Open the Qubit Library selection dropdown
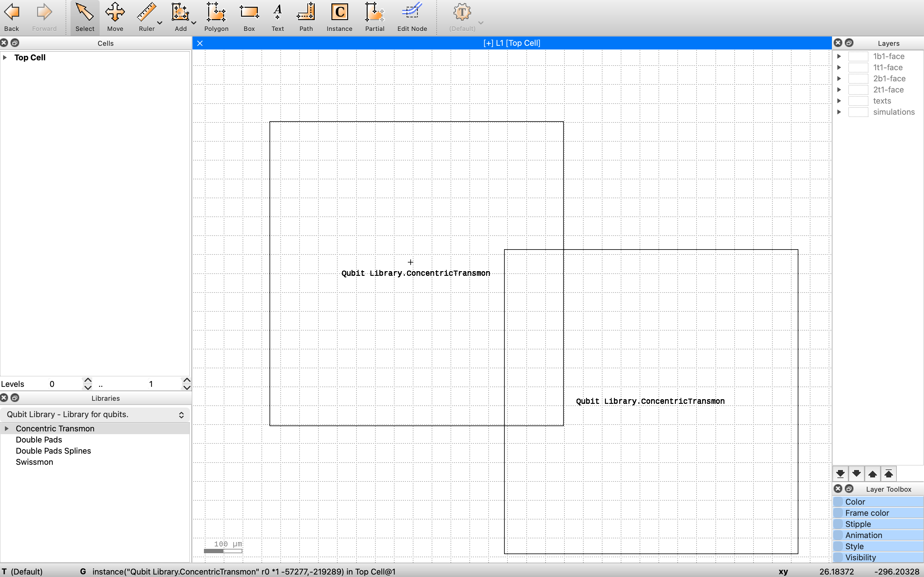 click(95, 414)
